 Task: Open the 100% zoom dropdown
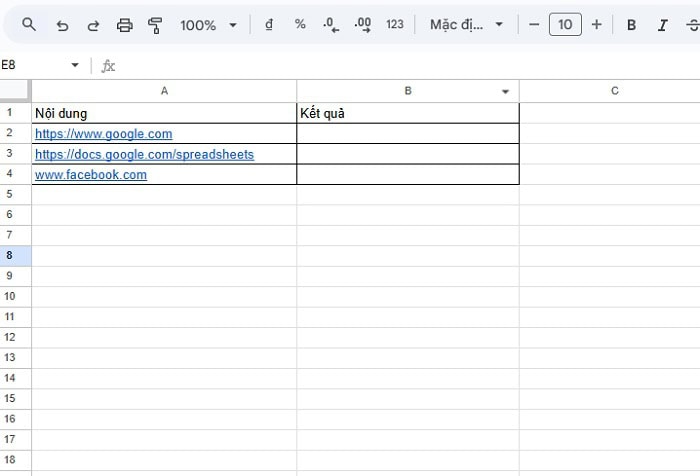(x=208, y=24)
